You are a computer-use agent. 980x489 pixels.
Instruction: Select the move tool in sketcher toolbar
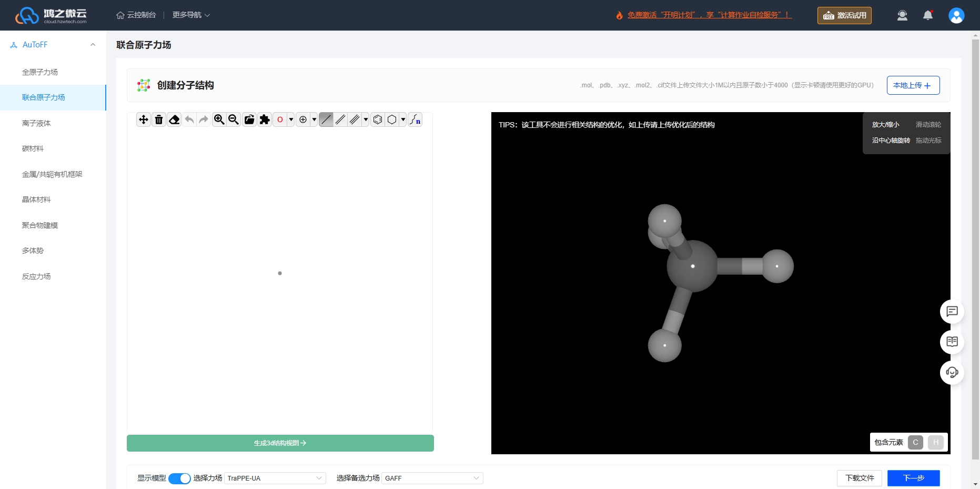[x=144, y=120]
